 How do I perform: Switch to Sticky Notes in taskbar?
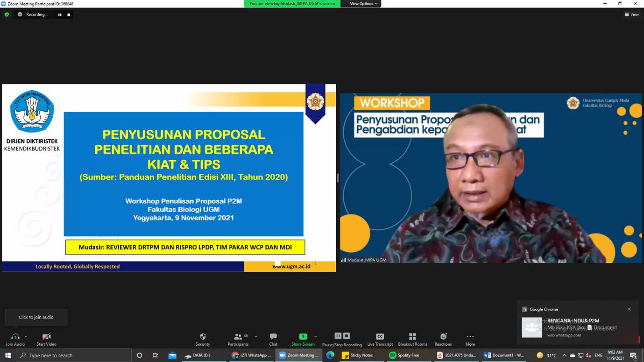click(x=362, y=355)
